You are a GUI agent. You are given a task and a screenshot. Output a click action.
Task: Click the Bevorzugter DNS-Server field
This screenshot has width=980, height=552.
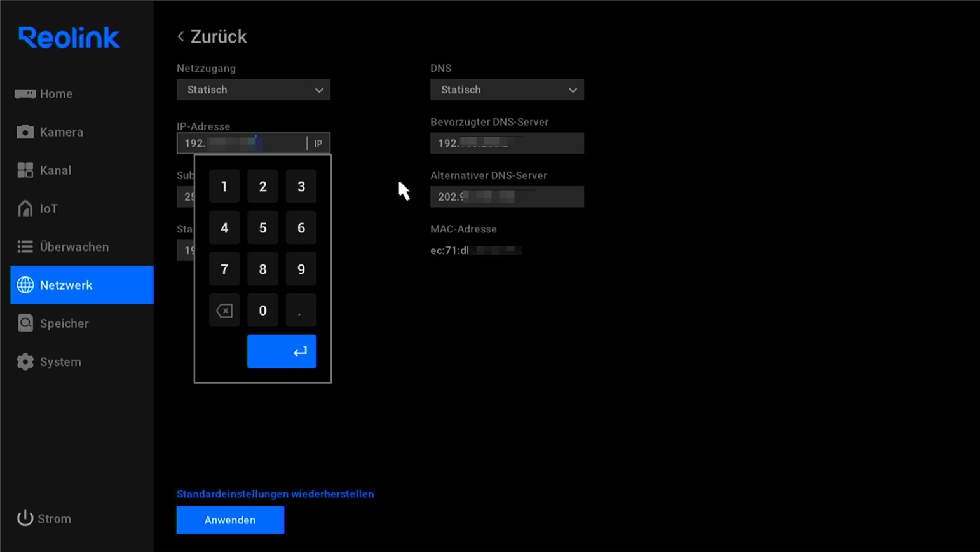click(507, 143)
